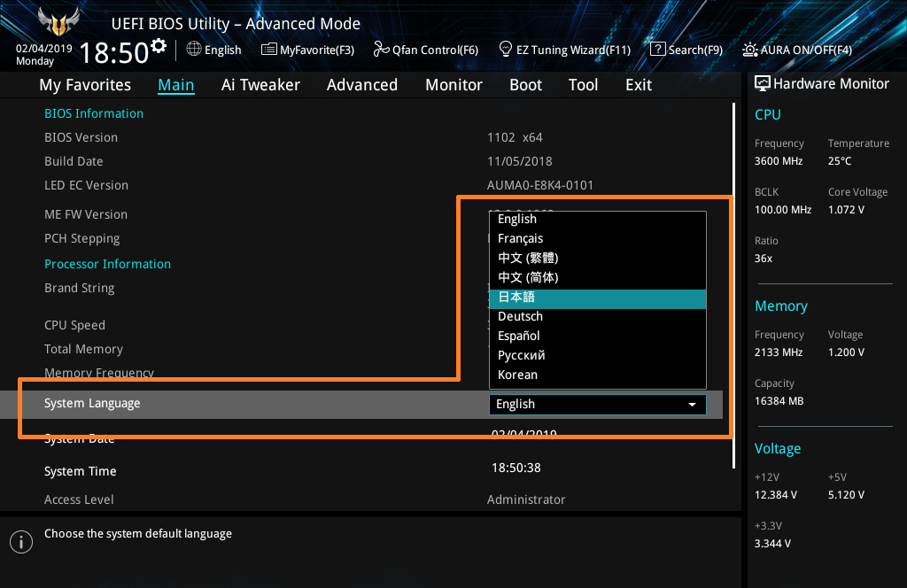Click the PCH Stepping label

point(82,239)
